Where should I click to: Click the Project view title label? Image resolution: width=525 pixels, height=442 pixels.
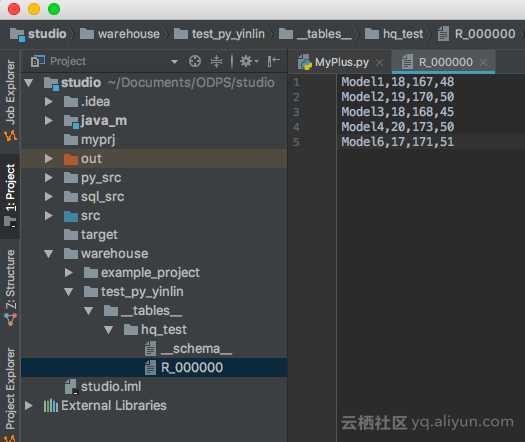point(68,61)
